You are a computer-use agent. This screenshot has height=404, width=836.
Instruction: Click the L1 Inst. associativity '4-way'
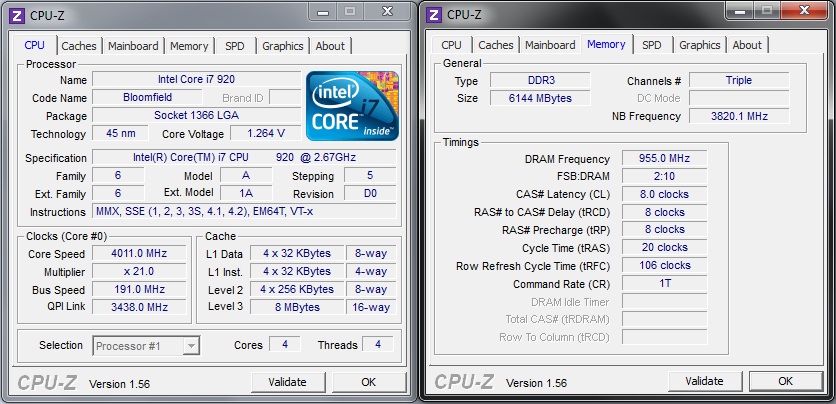click(x=371, y=272)
